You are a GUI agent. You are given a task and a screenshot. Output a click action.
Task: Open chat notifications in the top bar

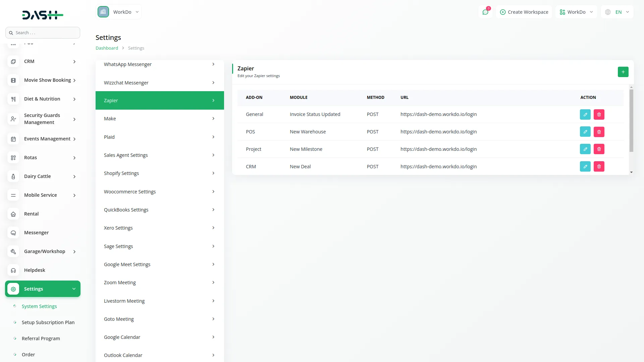(x=485, y=12)
